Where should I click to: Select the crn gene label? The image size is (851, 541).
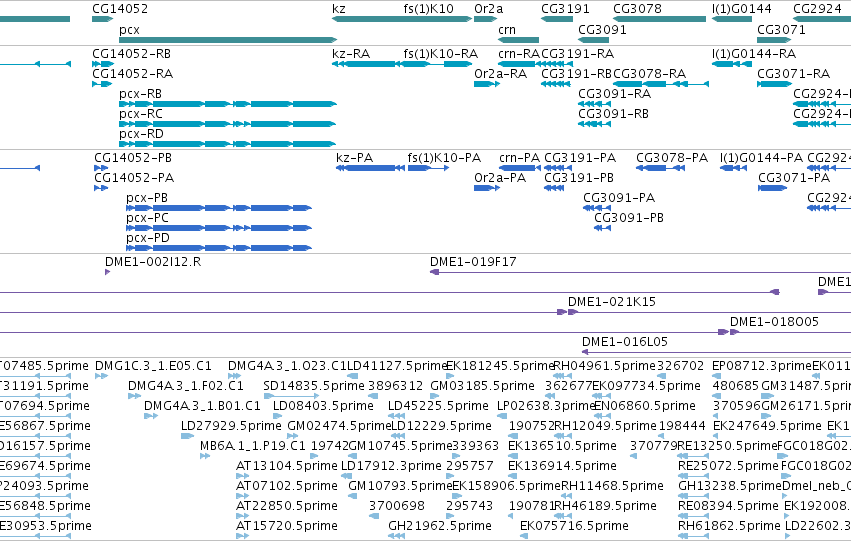tap(507, 30)
